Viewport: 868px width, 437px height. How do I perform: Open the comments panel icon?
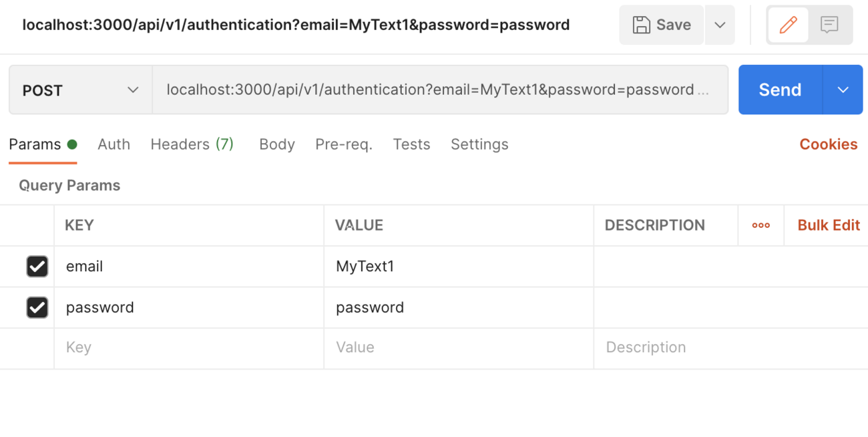[829, 25]
